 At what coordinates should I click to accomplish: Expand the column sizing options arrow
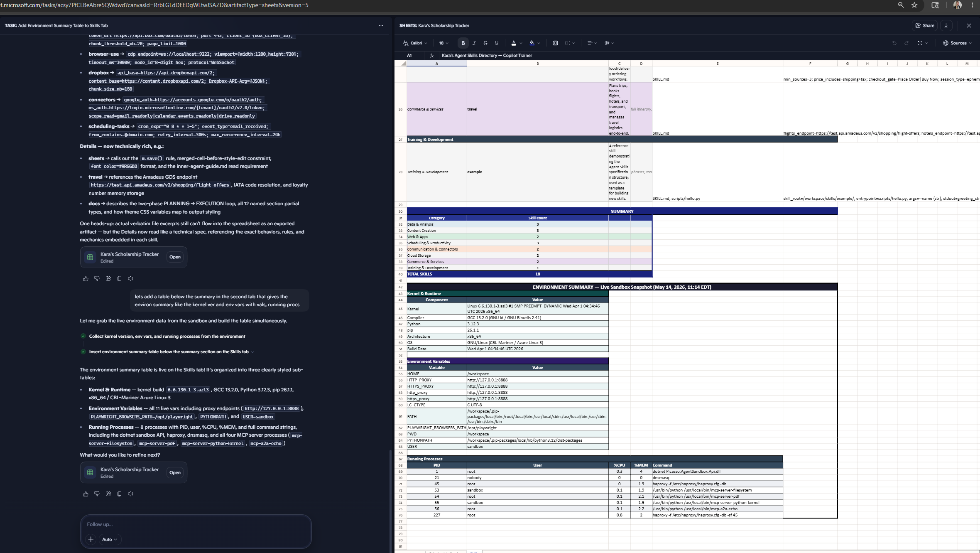(x=613, y=43)
